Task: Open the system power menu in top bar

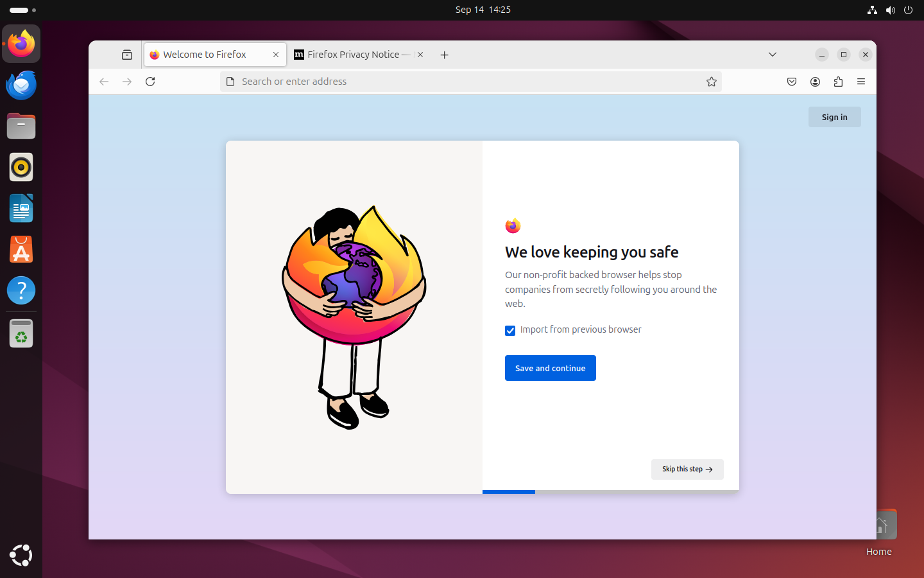Action: (x=908, y=10)
